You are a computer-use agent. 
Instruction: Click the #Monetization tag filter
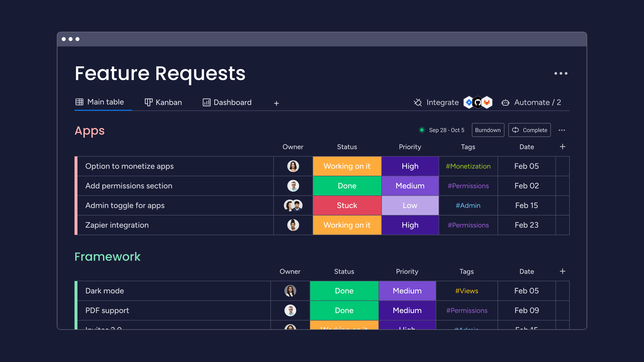click(468, 166)
